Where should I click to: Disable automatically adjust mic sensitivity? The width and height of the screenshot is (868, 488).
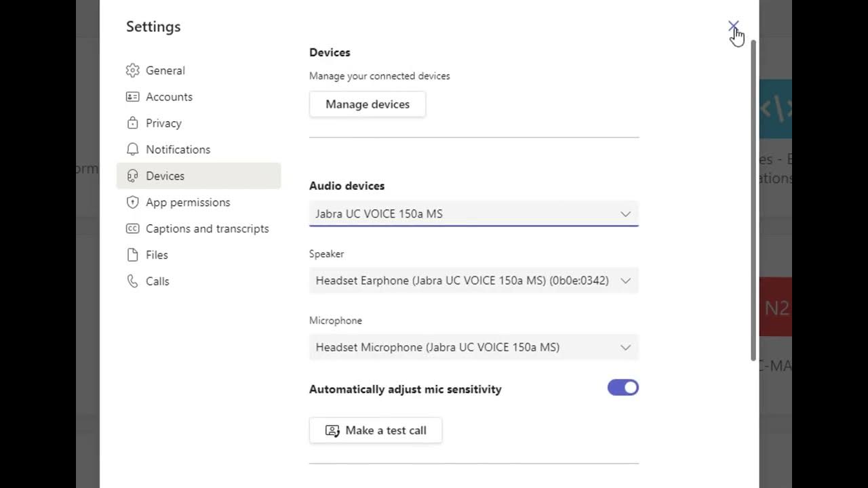pyautogui.click(x=623, y=388)
